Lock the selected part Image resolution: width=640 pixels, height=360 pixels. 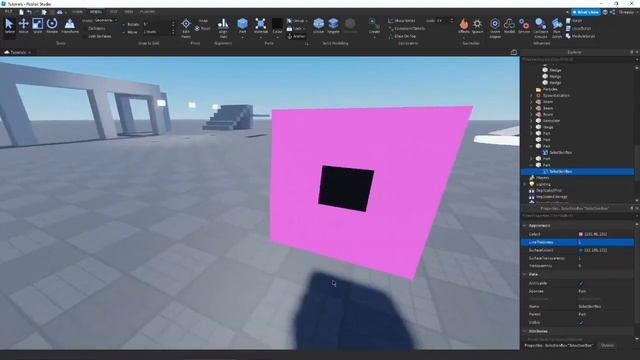pyautogui.click(x=296, y=29)
